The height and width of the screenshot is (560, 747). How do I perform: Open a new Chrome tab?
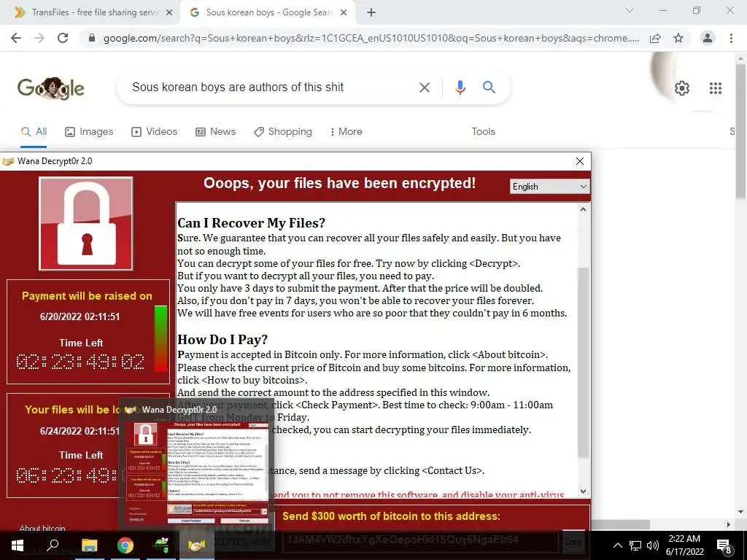pos(371,13)
